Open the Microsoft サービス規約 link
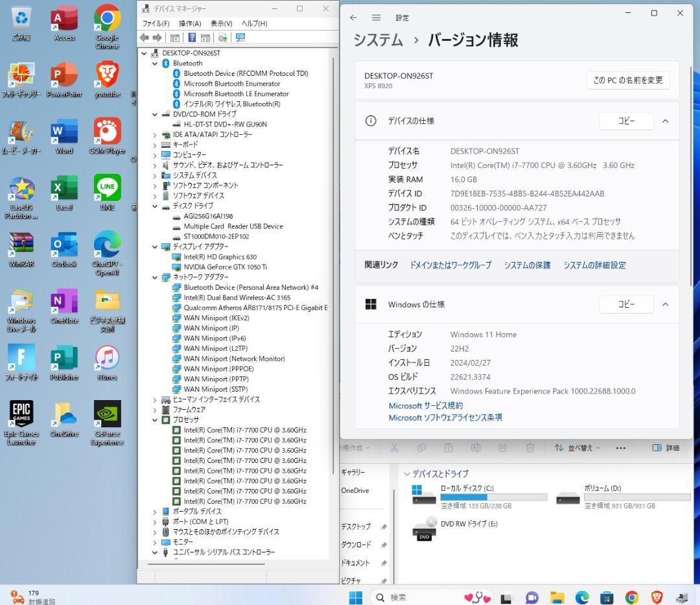700x605 pixels. (425, 405)
